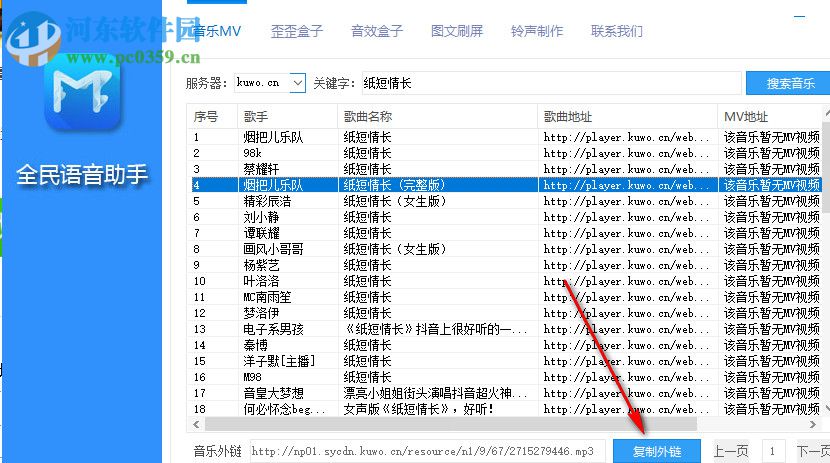Select the row by 音皇大梦想
This screenshot has height=463, width=830.
(x=504, y=393)
